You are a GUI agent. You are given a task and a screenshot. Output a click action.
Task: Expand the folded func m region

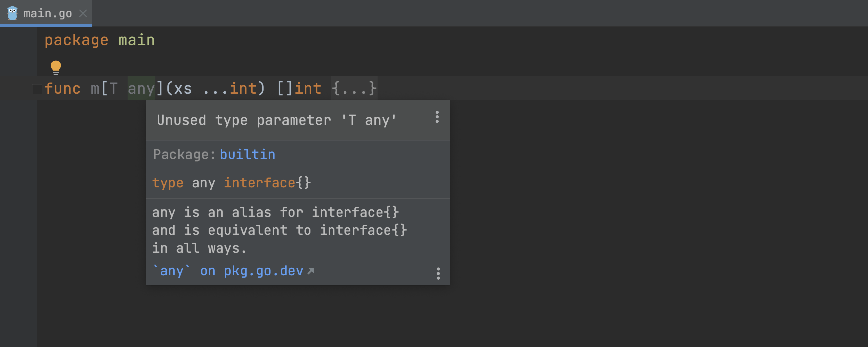coord(37,89)
